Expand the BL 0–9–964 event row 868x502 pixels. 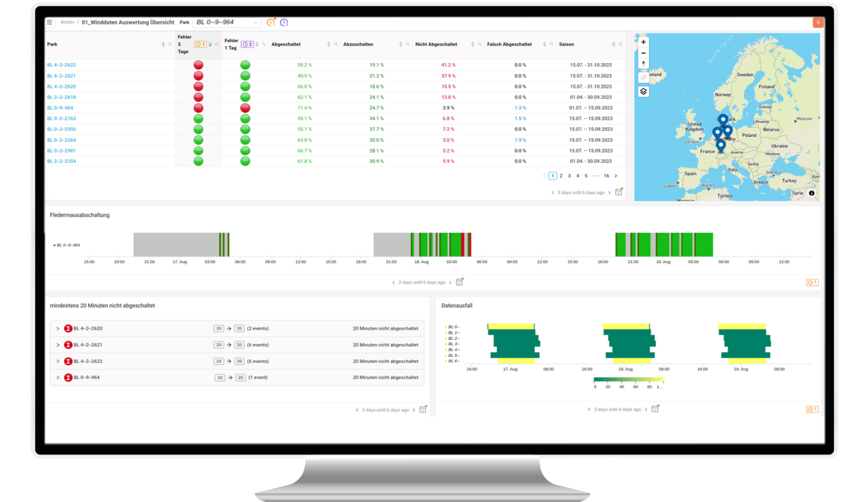(58, 377)
